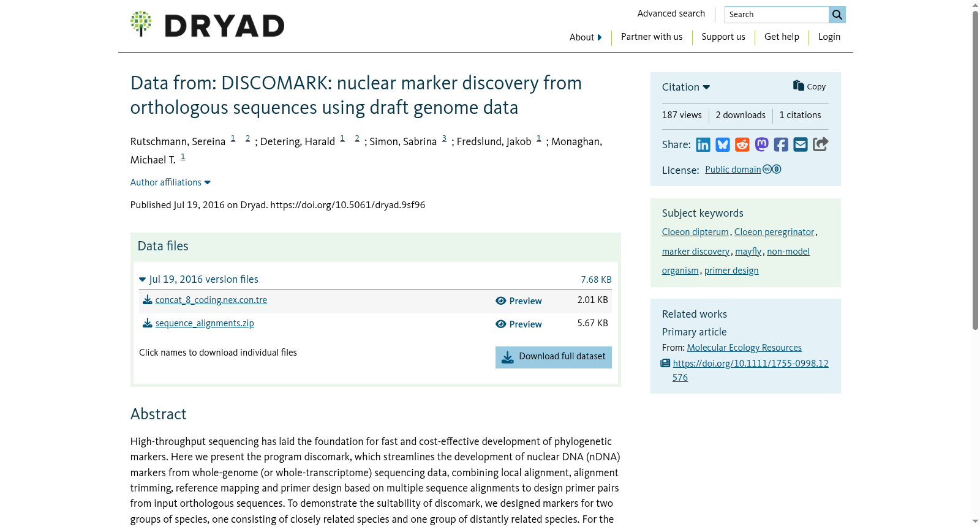Screen dimensions: 980x527
Task: Expand Author affiliations
Action: 170,182
